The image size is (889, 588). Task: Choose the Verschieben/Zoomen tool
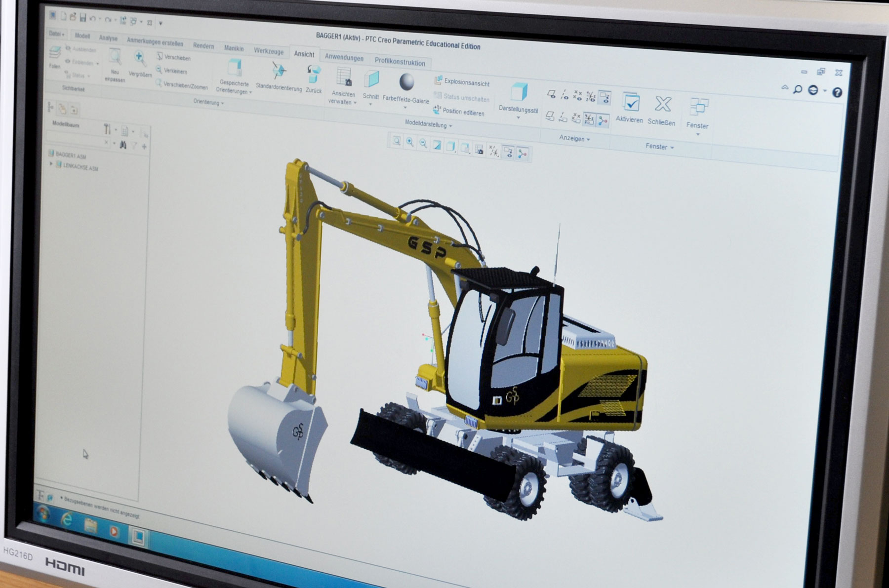[x=181, y=84]
